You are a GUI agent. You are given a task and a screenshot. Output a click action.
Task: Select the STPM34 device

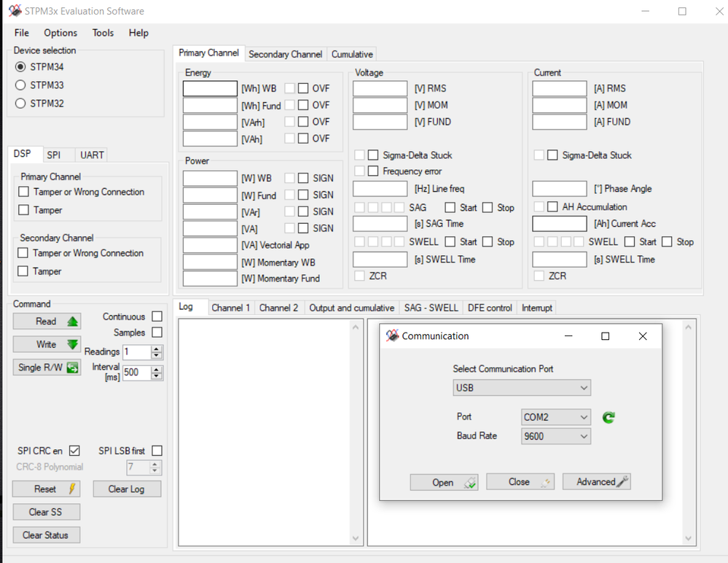coord(20,67)
